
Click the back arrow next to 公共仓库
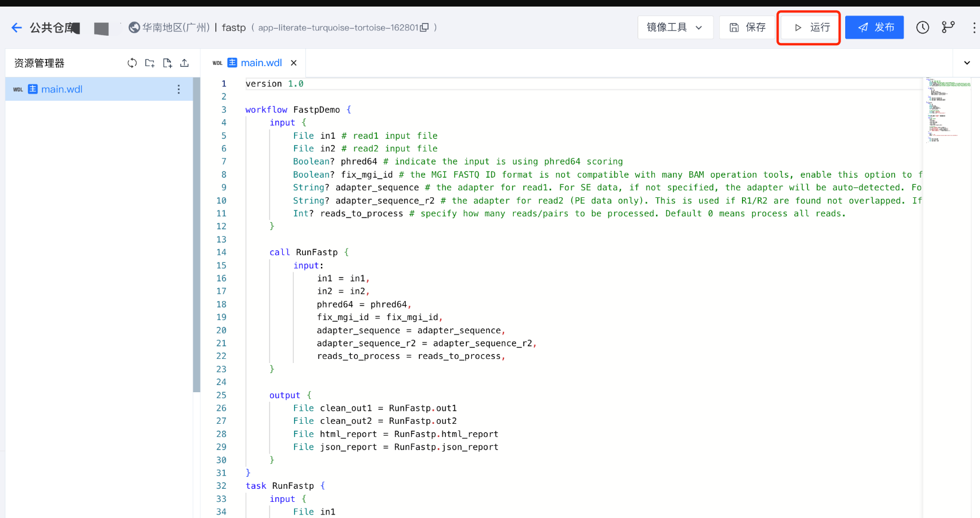coord(16,27)
